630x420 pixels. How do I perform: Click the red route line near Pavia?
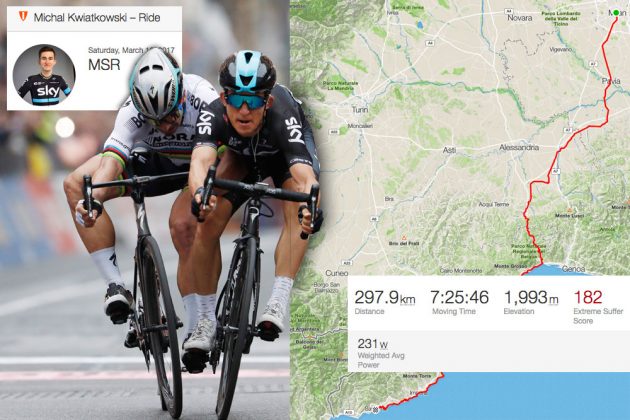coord(607,98)
